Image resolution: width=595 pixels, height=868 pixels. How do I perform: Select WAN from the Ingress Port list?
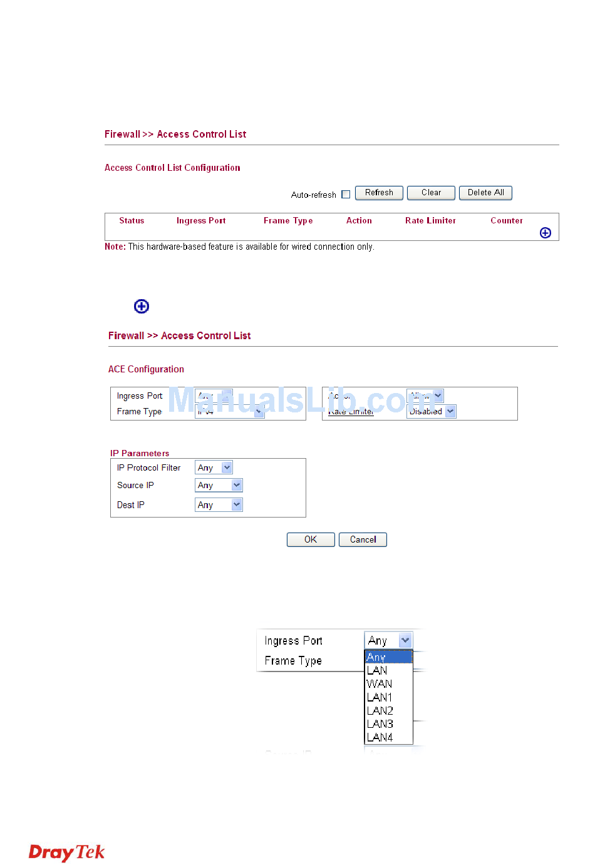tap(388, 683)
